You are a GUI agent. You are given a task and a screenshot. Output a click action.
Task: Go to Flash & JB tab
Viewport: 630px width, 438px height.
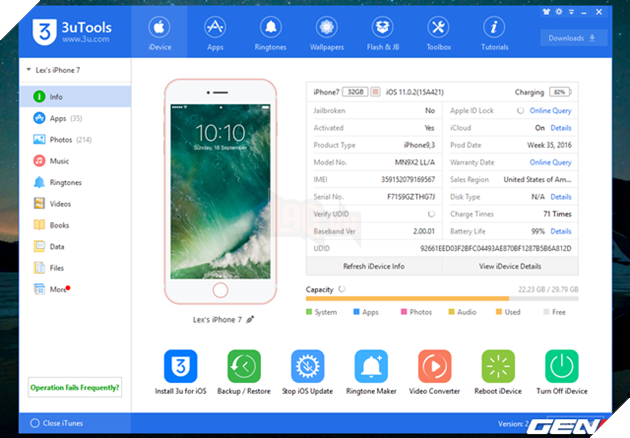pyautogui.click(x=383, y=34)
